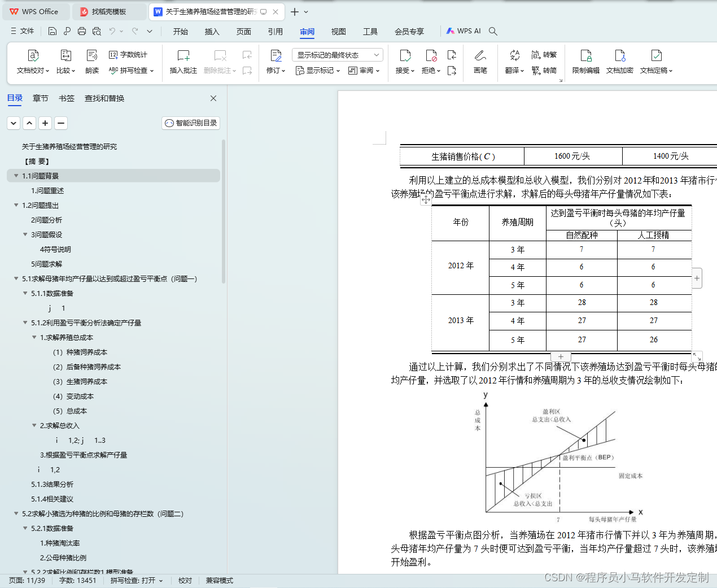Click the 接受 accept change icon
This screenshot has width=717, height=588.
pyautogui.click(x=405, y=55)
